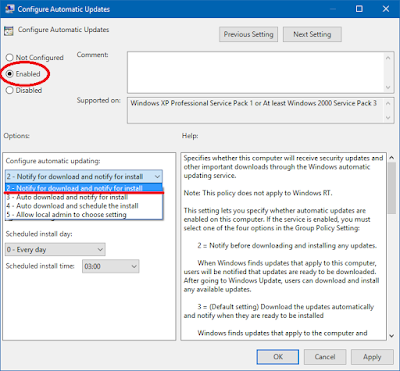The image size is (400, 371).
Task: Click the help line '2 = Notify before downloading'
Action: click(x=287, y=246)
